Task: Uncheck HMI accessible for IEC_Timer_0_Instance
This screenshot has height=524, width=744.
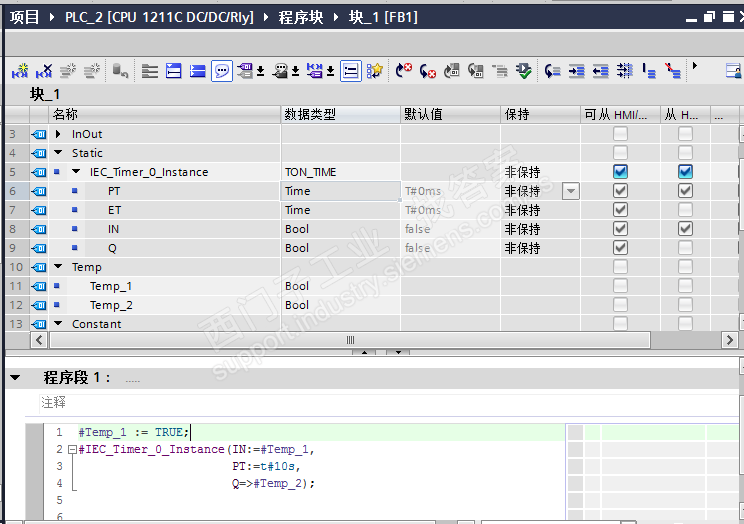Action: point(620,171)
